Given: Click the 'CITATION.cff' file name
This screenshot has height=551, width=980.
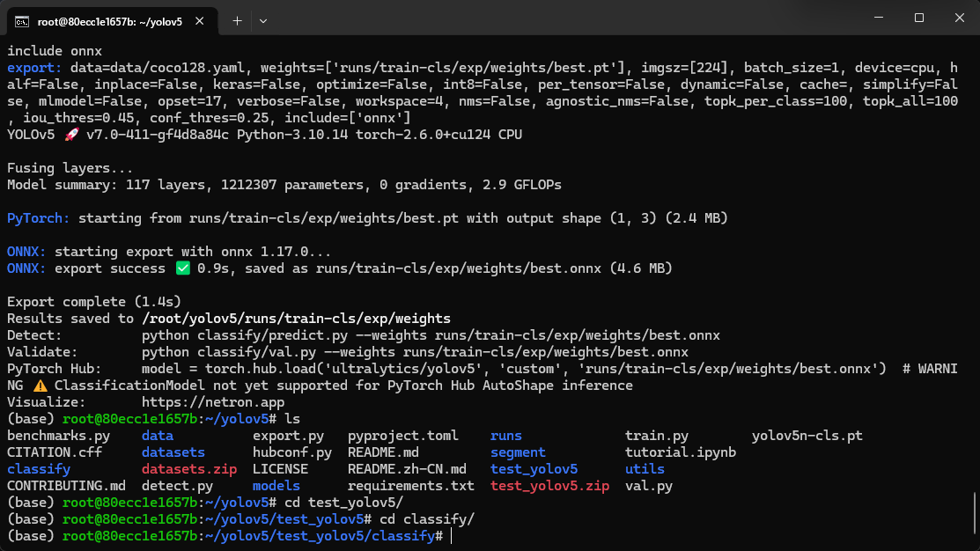Looking at the screenshot, I should (55, 452).
